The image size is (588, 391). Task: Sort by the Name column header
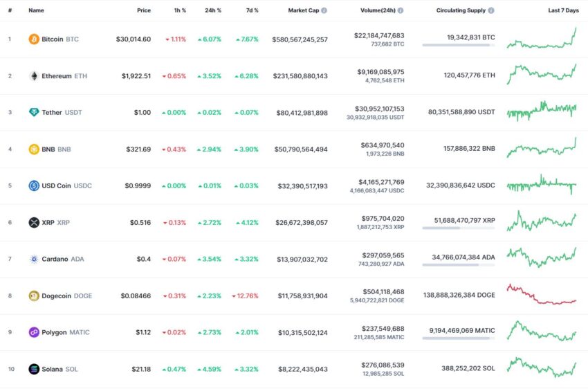[x=36, y=10]
